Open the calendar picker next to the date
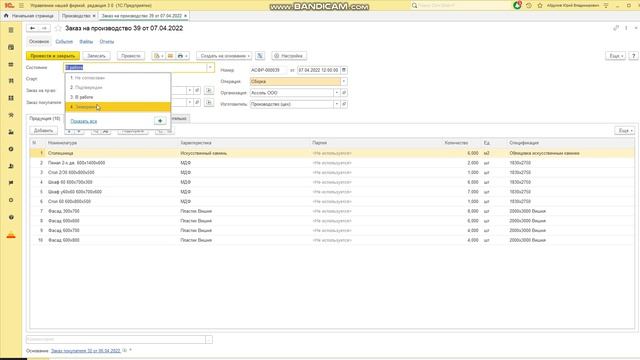 (x=344, y=70)
